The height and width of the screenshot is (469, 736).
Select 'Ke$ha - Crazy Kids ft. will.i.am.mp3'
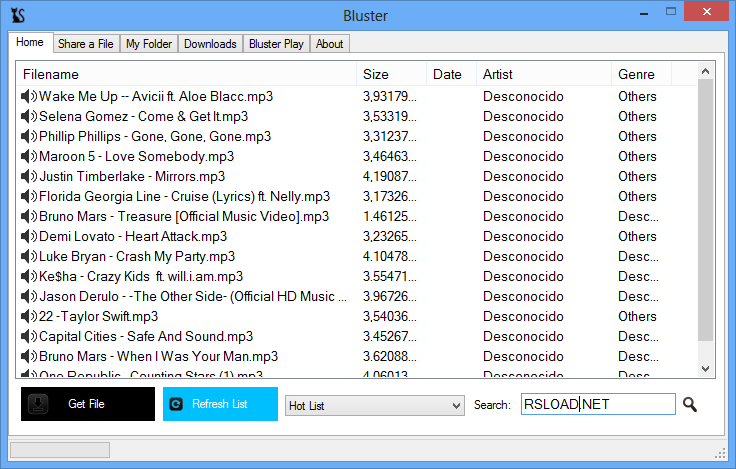click(x=141, y=277)
